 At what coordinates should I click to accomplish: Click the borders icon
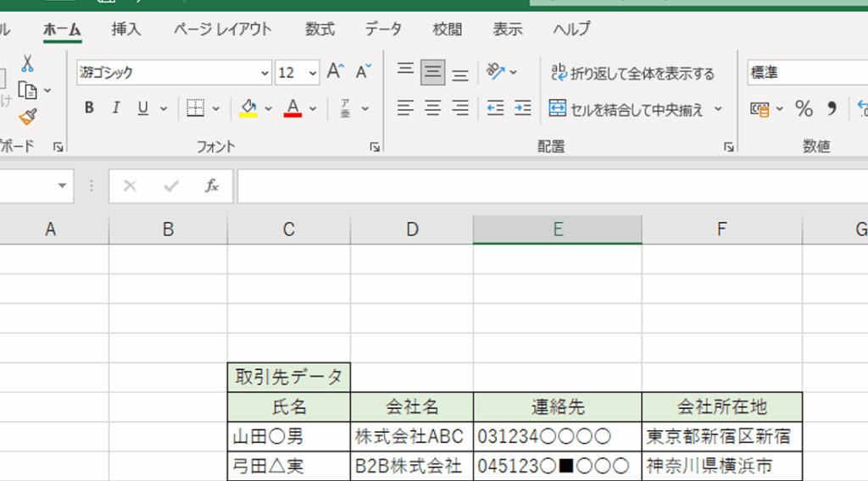pyautogui.click(x=196, y=108)
